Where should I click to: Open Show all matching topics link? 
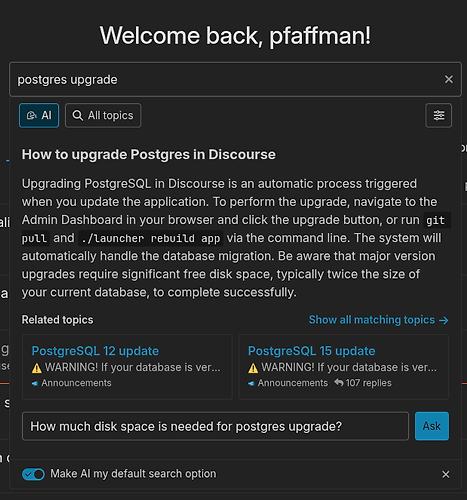[x=378, y=320]
